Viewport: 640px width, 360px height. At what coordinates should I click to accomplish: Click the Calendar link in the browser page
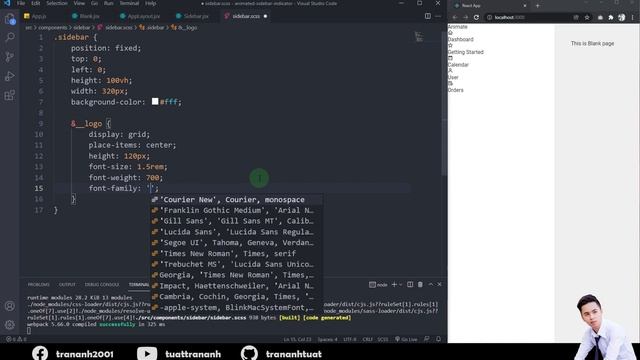458,65
